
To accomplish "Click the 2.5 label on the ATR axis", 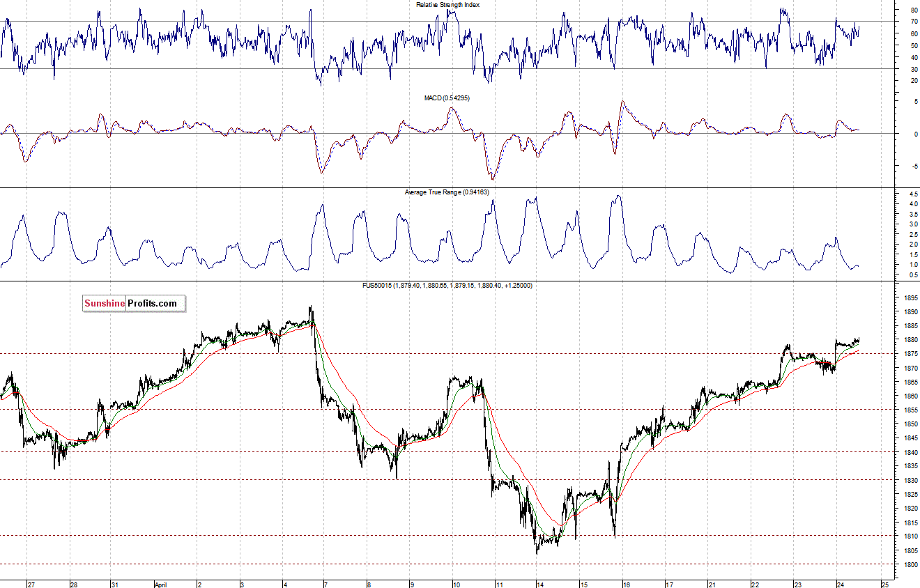I will point(914,234).
